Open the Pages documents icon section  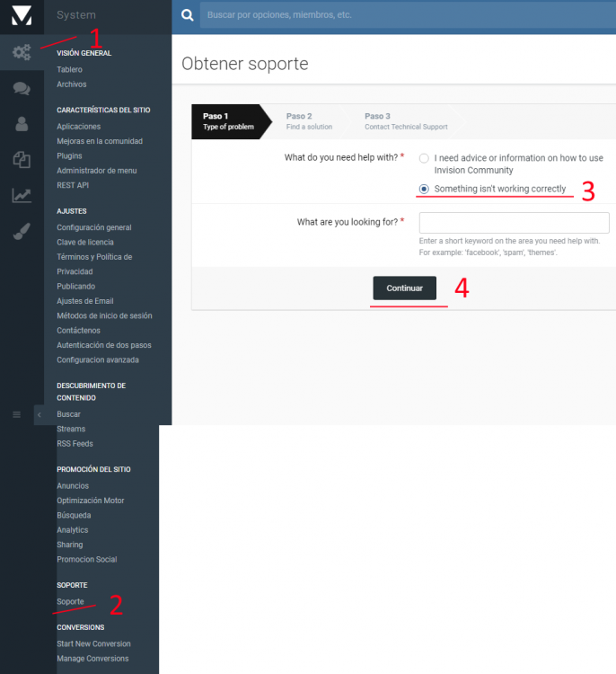22,159
